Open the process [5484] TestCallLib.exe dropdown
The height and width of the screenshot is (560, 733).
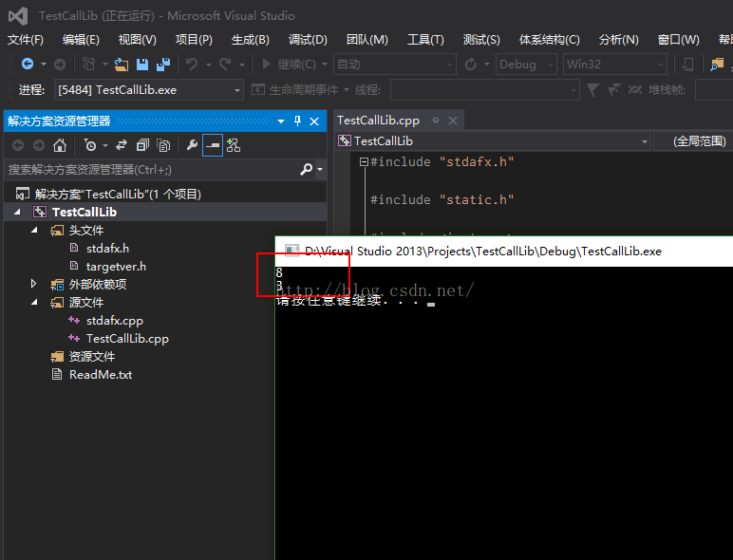pos(149,90)
